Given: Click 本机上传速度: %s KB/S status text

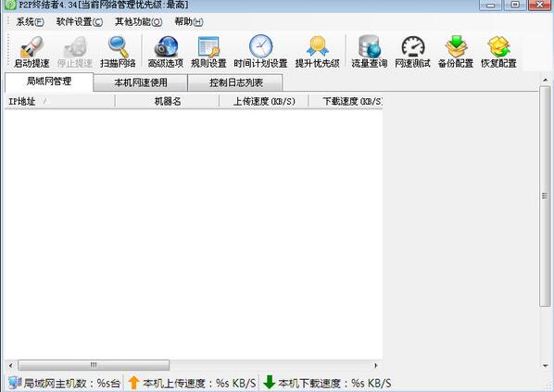Looking at the screenshot, I should [199, 383].
